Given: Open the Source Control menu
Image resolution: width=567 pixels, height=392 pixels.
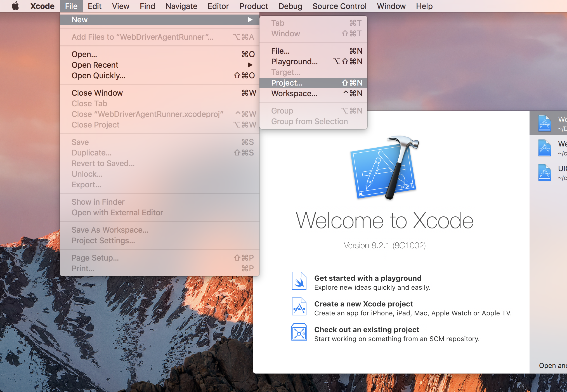Looking at the screenshot, I should coord(339,6).
